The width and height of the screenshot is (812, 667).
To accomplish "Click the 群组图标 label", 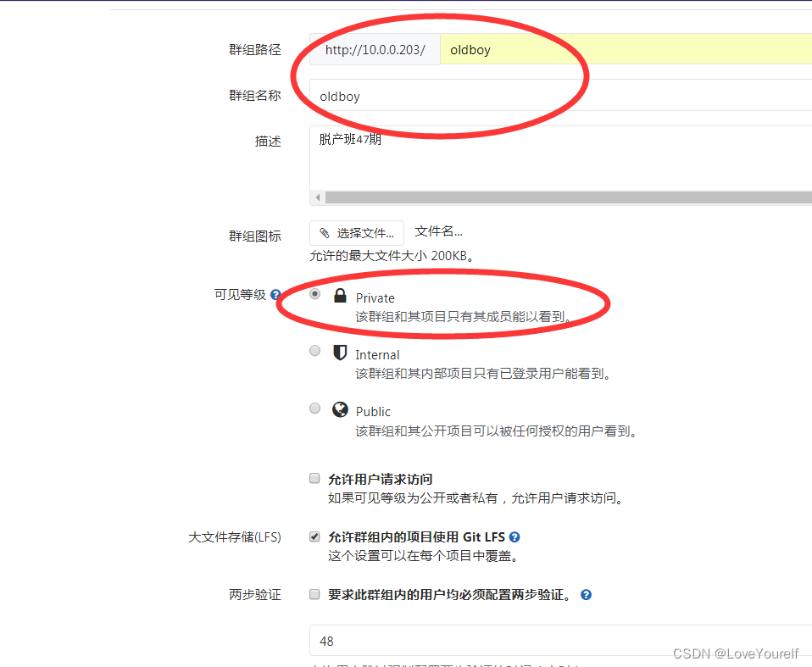I will tap(255, 236).
